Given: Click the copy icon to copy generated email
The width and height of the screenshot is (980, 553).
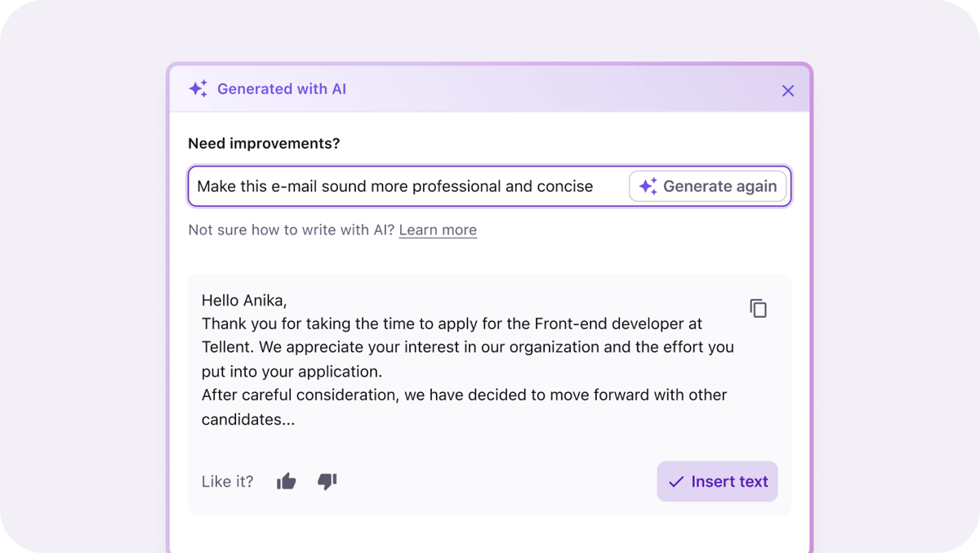Looking at the screenshot, I should pyautogui.click(x=758, y=308).
